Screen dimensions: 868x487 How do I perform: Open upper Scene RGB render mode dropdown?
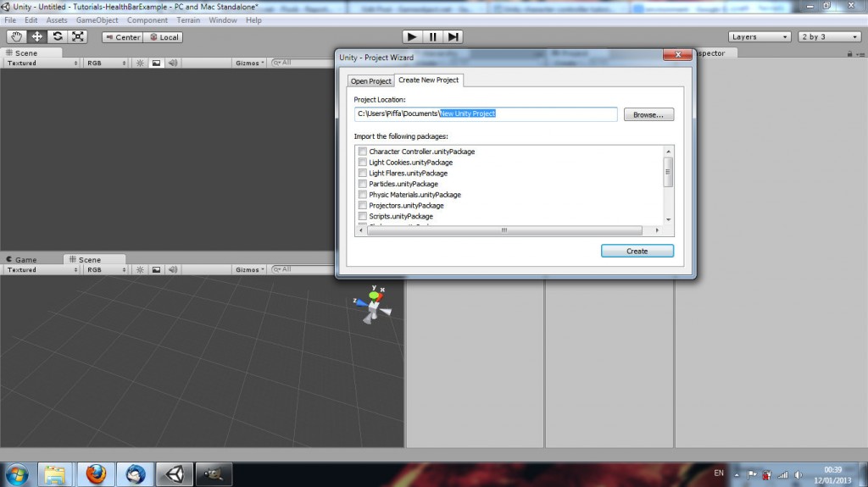point(106,63)
